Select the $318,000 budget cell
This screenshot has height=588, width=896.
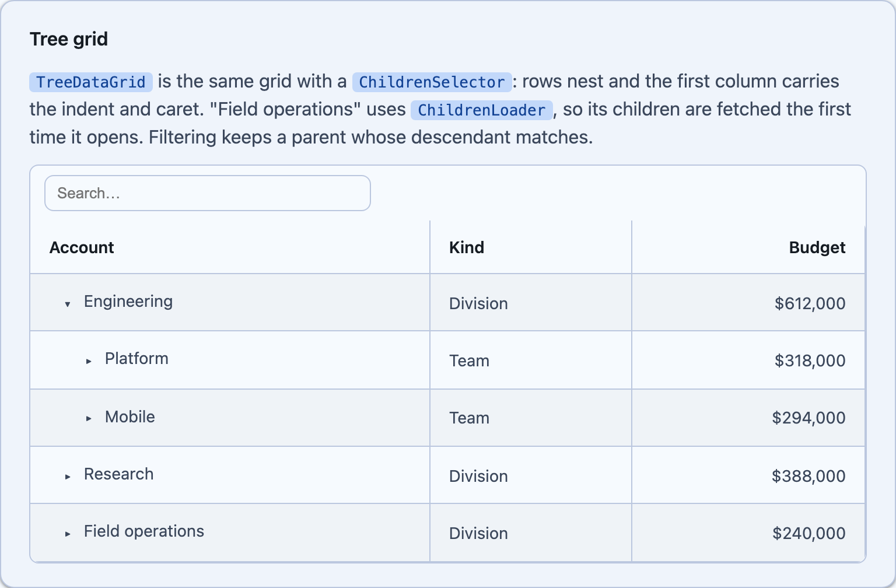click(x=748, y=360)
